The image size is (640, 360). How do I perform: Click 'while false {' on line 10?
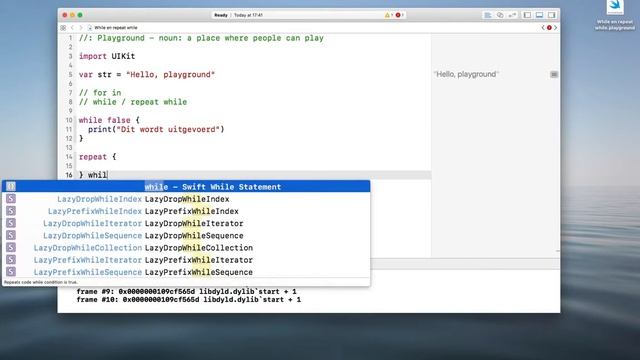tap(109, 120)
